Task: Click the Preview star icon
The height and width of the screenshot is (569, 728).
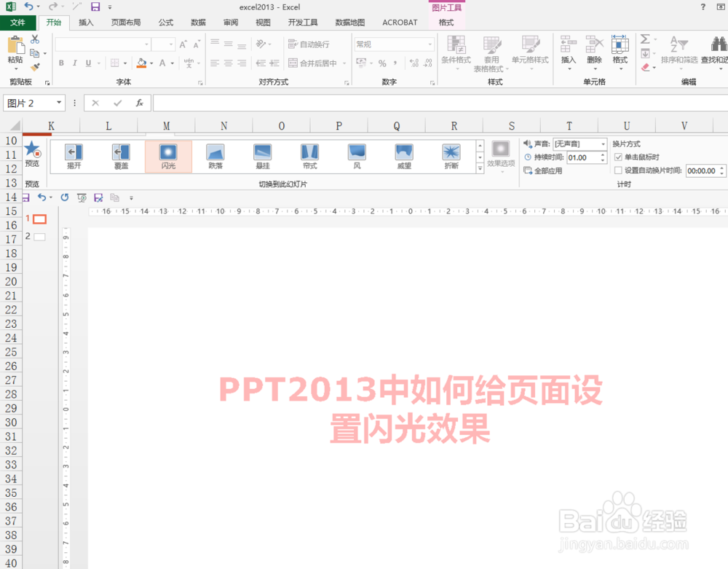Action: pos(32,149)
